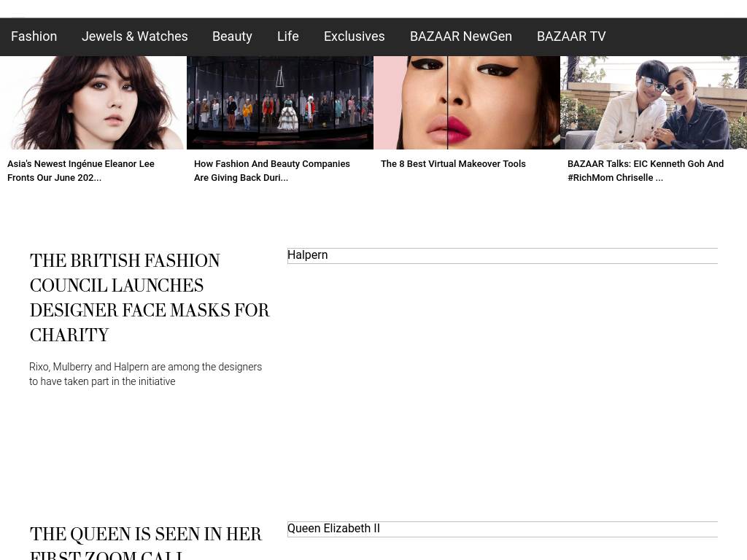Select Beauty in the navigation bar

tap(232, 36)
